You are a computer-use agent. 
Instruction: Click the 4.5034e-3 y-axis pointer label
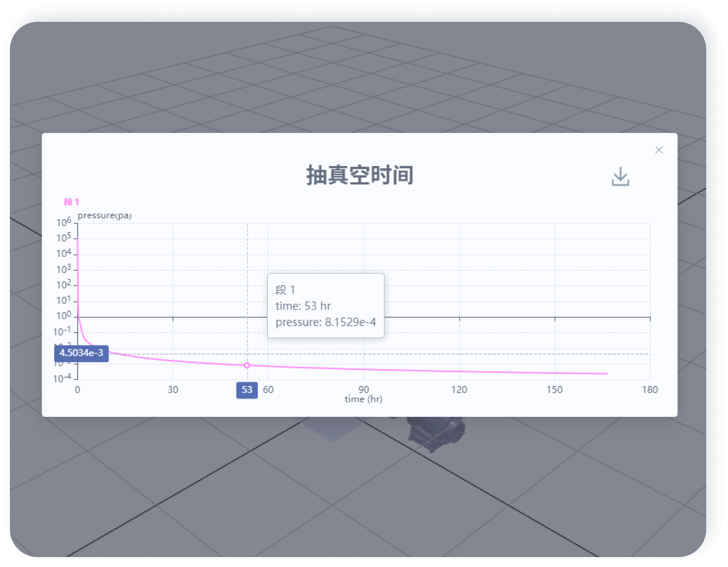click(81, 353)
